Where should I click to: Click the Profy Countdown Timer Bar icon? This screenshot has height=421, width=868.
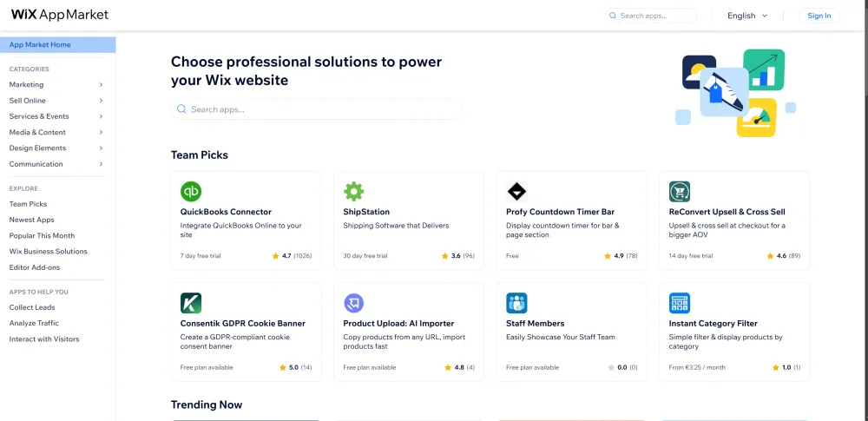tap(516, 192)
